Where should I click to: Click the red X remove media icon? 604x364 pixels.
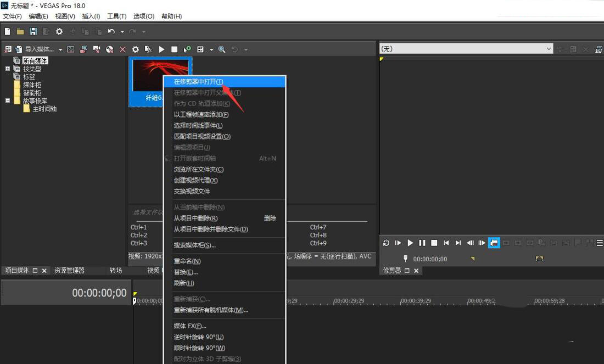pyautogui.click(x=121, y=49)
